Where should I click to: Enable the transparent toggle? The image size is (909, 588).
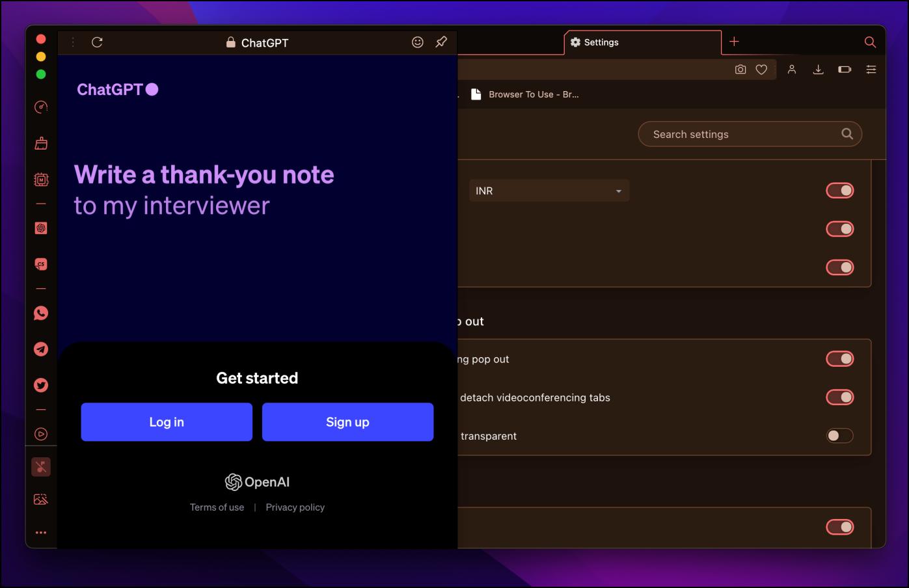point(840,436)
